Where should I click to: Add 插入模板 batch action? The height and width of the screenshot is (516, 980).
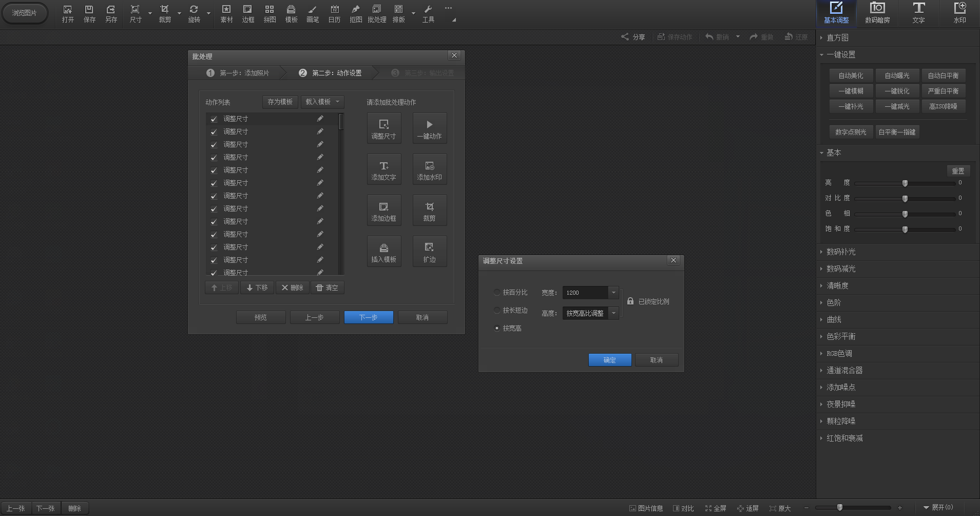[383, 252]
